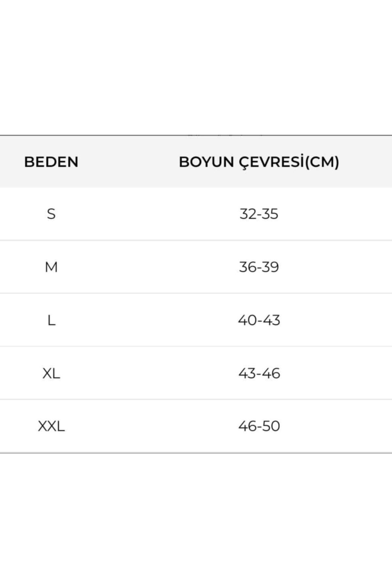Click the word BOYUN in the header

point(206,162)
